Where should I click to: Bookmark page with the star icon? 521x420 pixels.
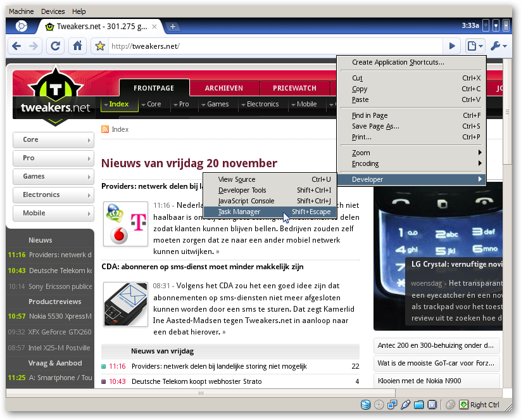tap(99, 46)
